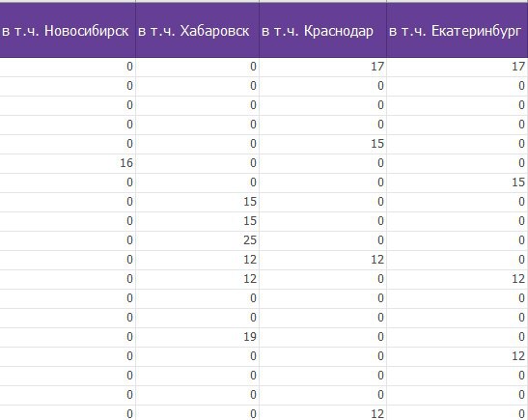The height and width of the screenshot is (420, 528).
Task: Pick Краснодар 0 in the row with Екатеринбург 15
Action: 323,182
